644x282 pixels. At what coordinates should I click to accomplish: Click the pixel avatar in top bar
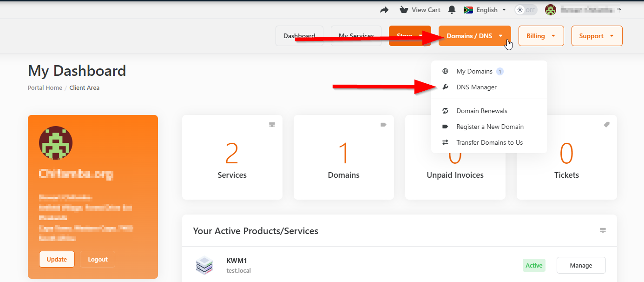pos(551,10)
